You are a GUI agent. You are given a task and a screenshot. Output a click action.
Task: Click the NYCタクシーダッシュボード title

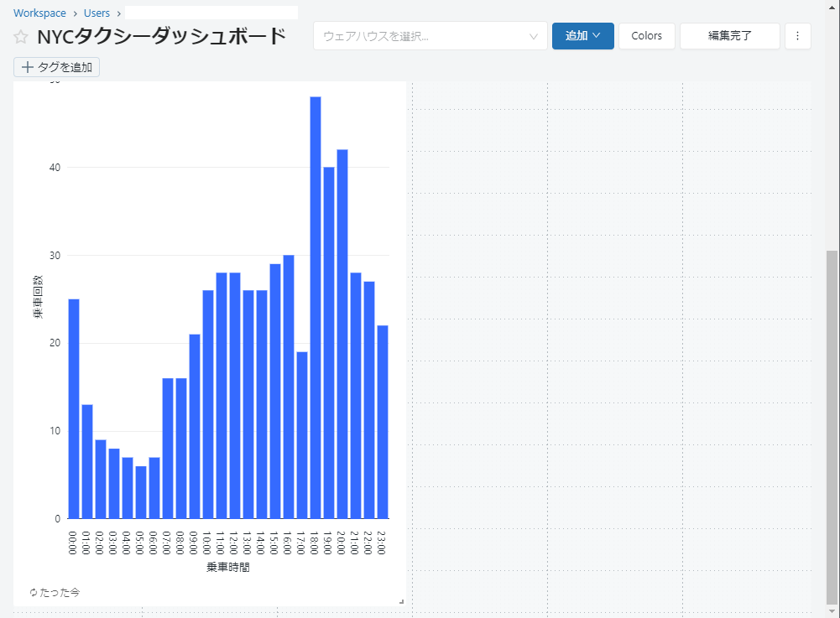162,37
